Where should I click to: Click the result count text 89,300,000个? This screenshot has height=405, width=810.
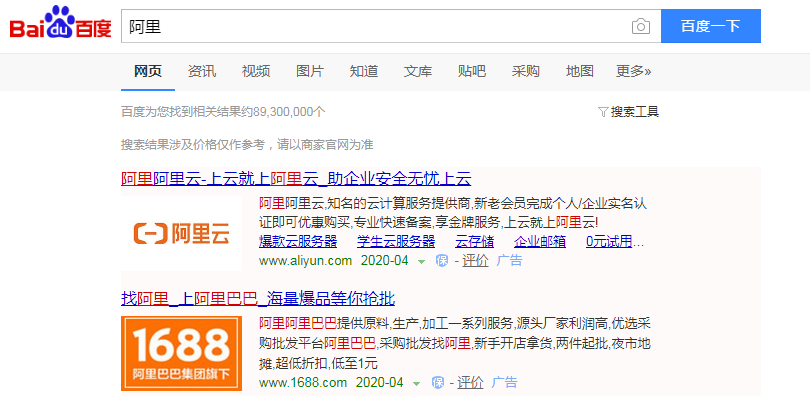click(x=290, y=112)
